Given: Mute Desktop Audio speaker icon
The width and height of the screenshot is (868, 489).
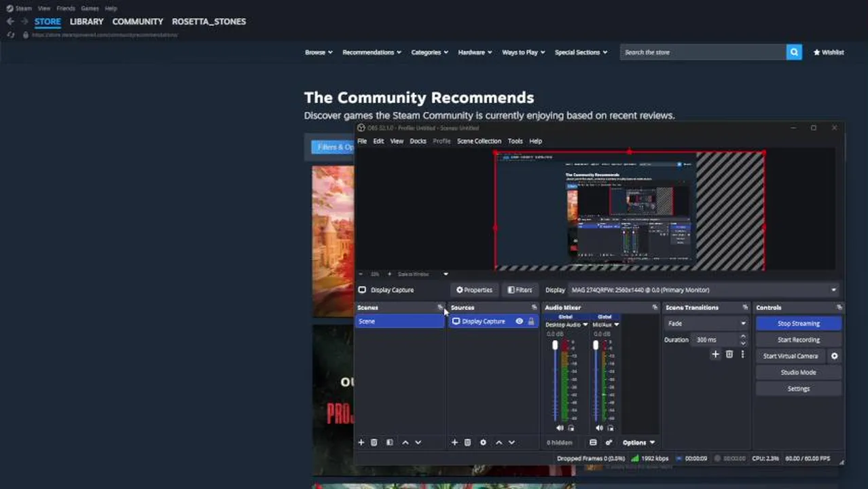Looking at the screenshot, I should point(560,428).
